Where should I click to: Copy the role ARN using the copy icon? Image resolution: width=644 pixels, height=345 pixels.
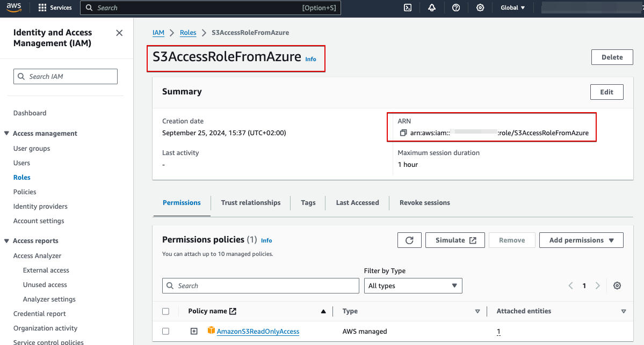[x=403, y=132]
